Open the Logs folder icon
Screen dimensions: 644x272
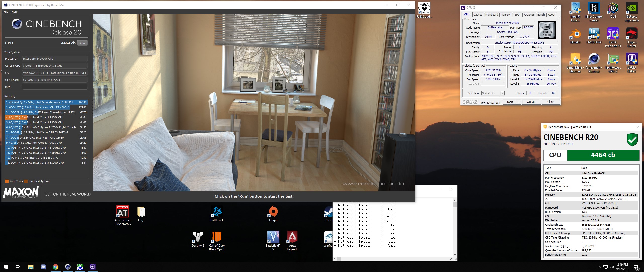pyautogui.click(x=141, y=214)
